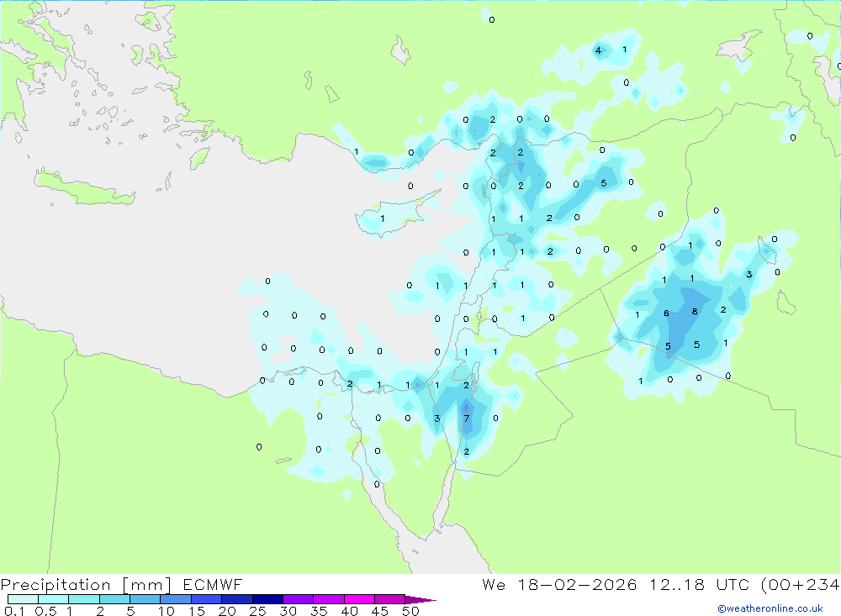Click the date '18-02-2026' text

577,584
